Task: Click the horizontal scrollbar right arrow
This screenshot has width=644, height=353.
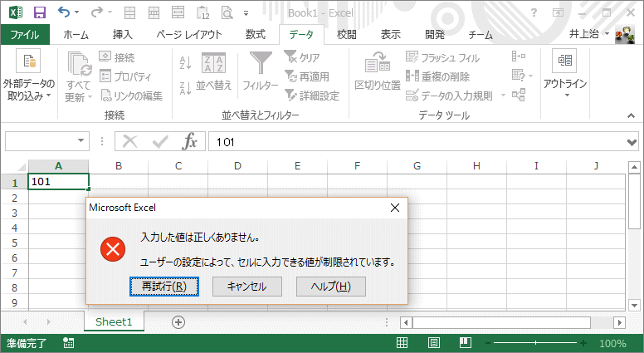Action: pyautogui.click(x=619, y=322)
